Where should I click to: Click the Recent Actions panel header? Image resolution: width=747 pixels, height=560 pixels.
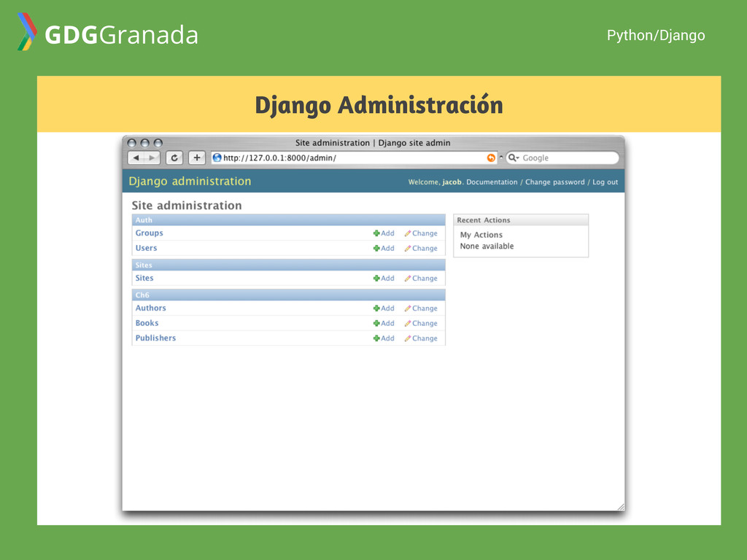coord(521,220)
